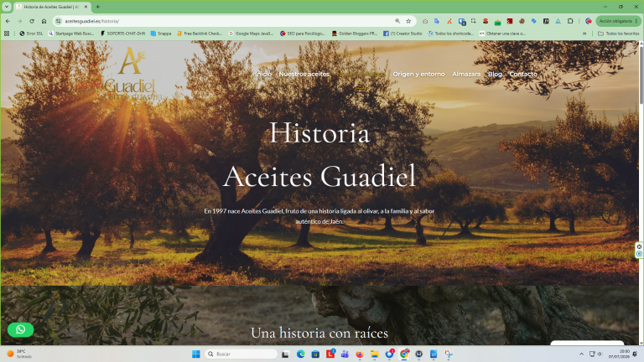644x362 pixels.
Task: Click the Historia page heading
Action: click(x=319, y=133)
